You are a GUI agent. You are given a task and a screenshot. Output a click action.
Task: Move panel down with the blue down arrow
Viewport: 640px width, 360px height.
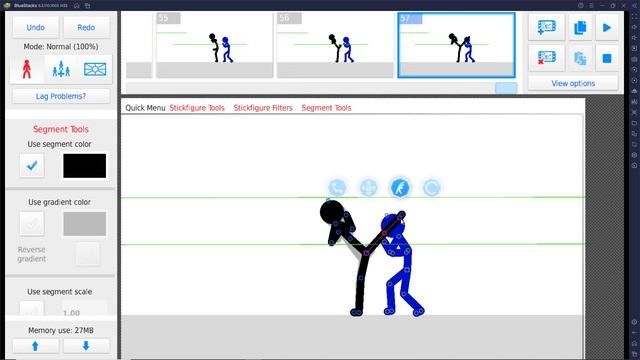[x=86, y=346]
